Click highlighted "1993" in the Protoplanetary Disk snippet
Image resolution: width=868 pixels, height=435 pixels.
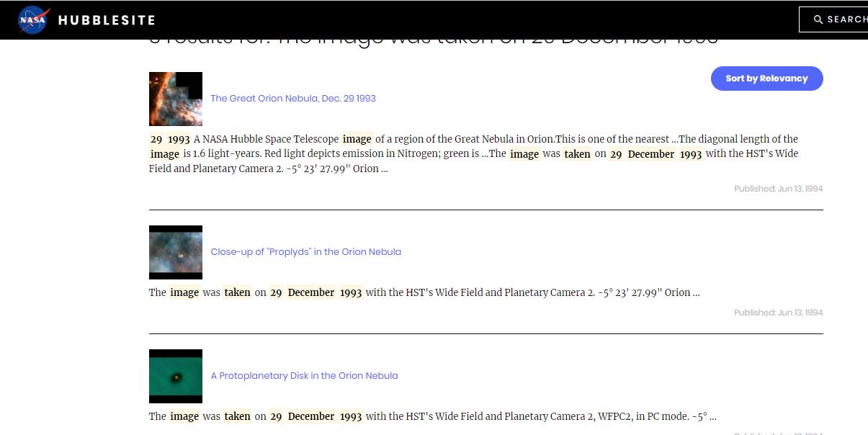coord(351,416)
